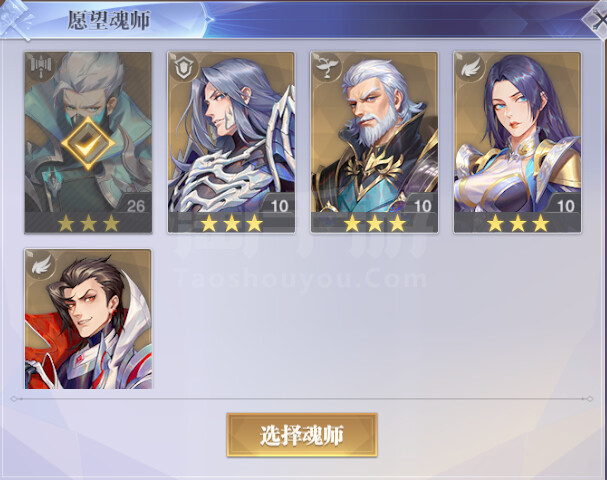Select the white-bearded elder character card
Image resolution: width=607 pixels, height=480 pixels.
click(x=374, y=142)
